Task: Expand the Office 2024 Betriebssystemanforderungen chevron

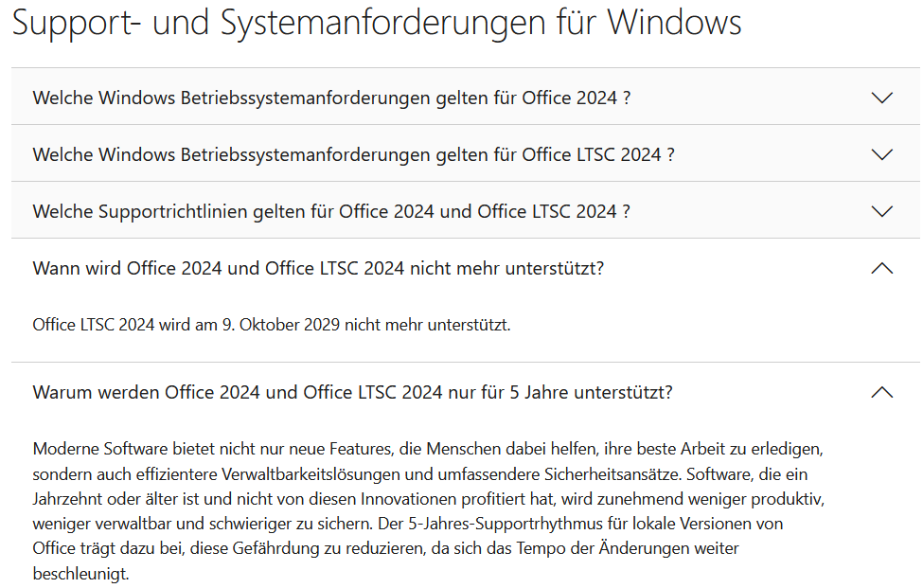Action: coord(881,98)
